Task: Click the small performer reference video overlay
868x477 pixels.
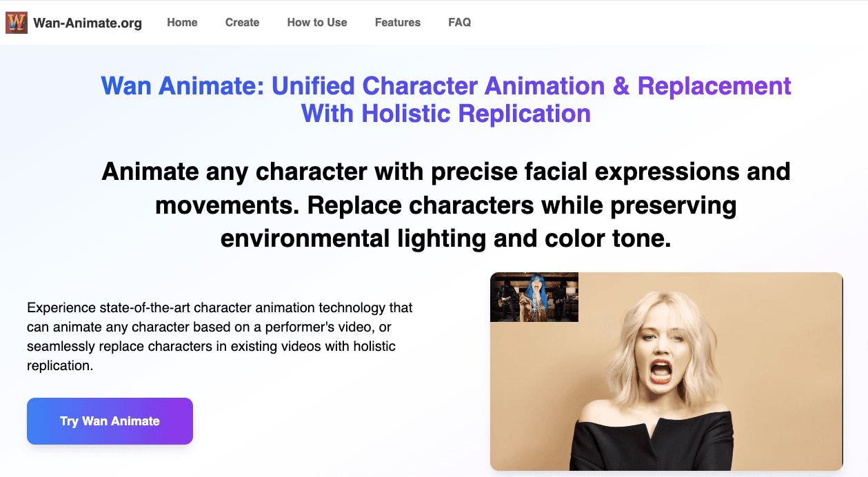Action: [x=534, y=297]
